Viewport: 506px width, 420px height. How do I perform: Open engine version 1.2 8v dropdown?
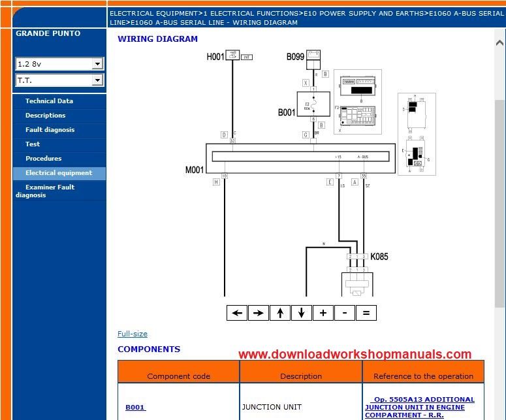click(x=97, y=64)
